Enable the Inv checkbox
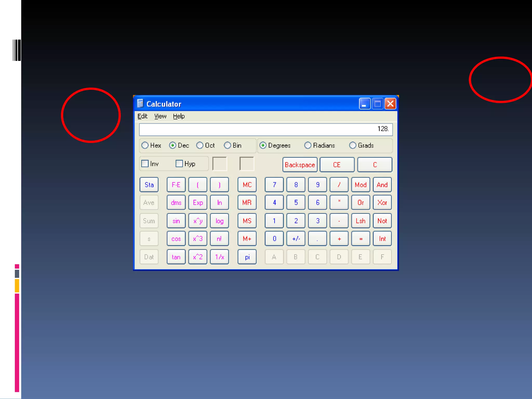 tap(145, 164)
